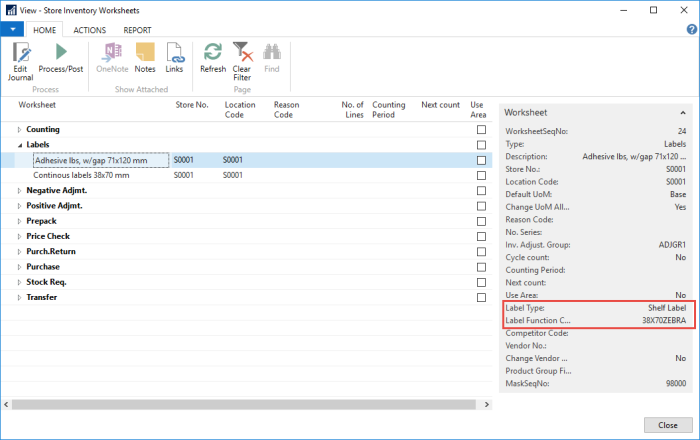The image size is (700, 440).
Task: Expand the Counting worksheet group
Action: point(20,130)
